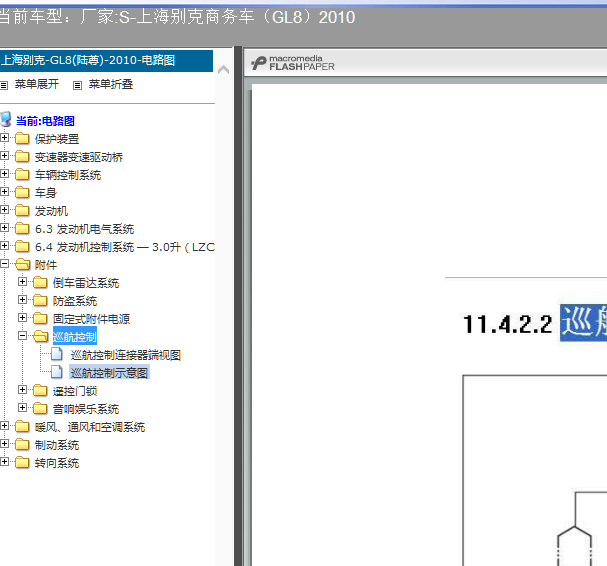Screen dimensions: 607x566
Task: Click the 11.4.2.2 heading in the document
Action: click(507, 324)
